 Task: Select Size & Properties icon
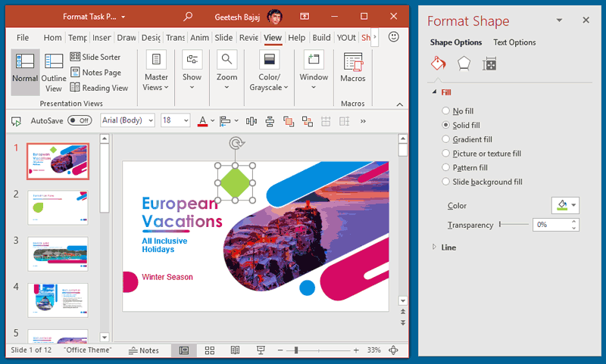pos(489,64)
